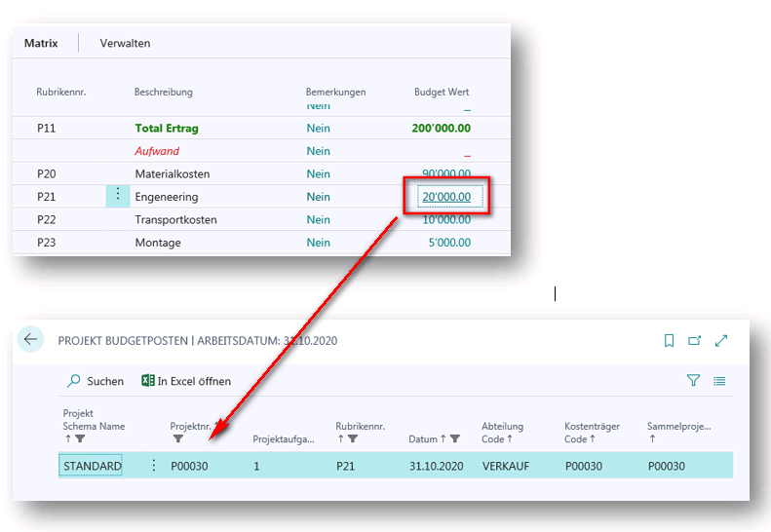Click Materialkosten description
The image size is (771, 532).
click(x=173, y=174)
